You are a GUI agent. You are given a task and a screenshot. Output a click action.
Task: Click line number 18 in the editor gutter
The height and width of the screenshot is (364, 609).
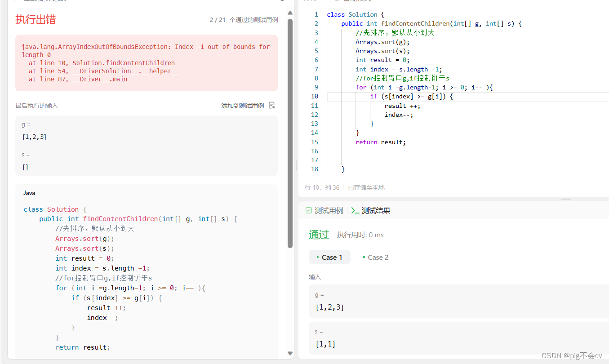(314, 169)
